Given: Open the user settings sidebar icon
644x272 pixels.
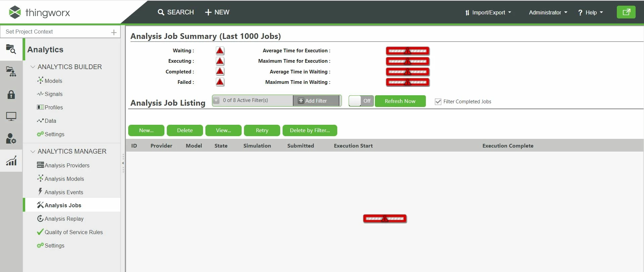Looking at the screenshot, I should [11, 139].
